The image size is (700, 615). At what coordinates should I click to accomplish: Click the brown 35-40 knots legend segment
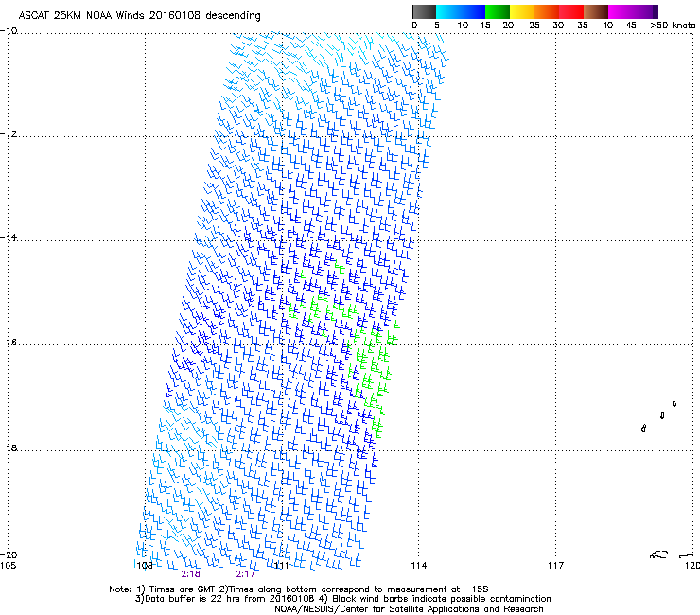coord(596,11)
